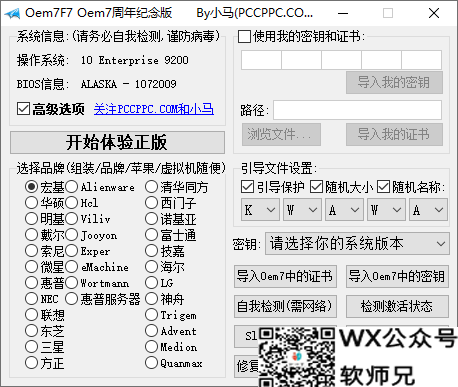Select the Exper radio button

72,251
